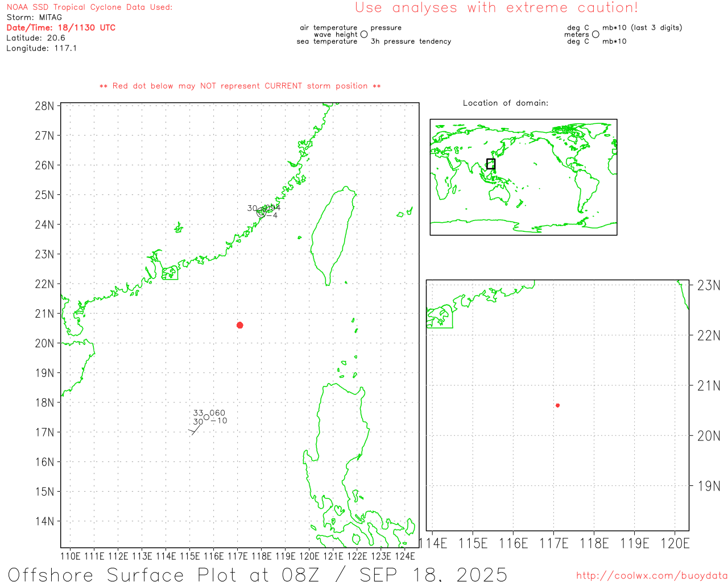Click the 'Use analyses with extreme caution!' warning
This screenshot has height=582, width=728.
(497, 8)
